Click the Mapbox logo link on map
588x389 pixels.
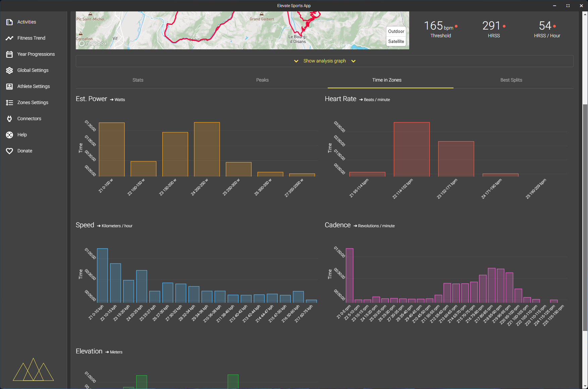pyautogui.click(x=93, y=44)
